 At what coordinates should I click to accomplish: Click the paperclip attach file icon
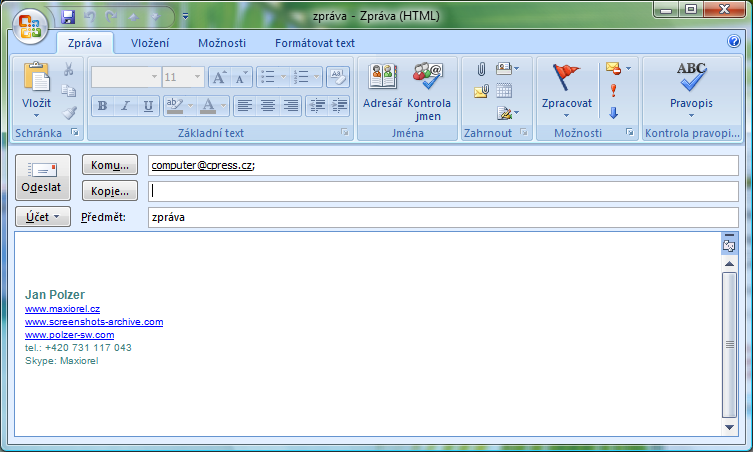[481, 69]
